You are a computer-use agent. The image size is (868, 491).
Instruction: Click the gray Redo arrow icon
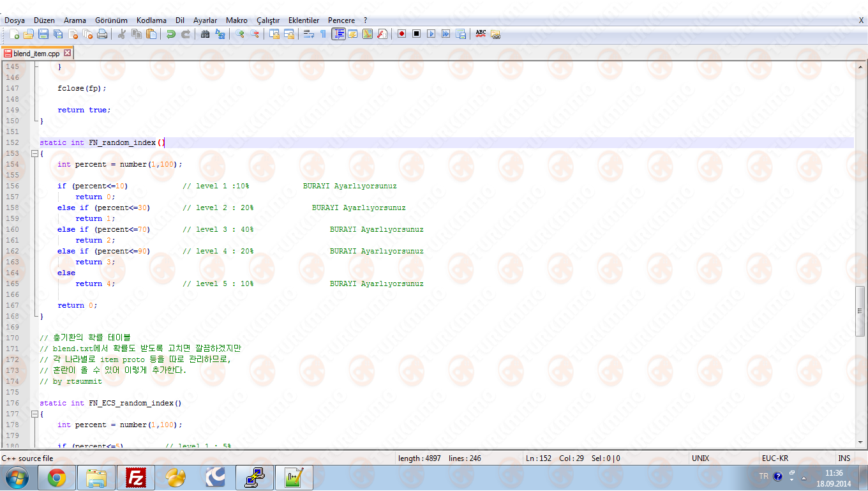pyautogui.click(x=185, y=34)
